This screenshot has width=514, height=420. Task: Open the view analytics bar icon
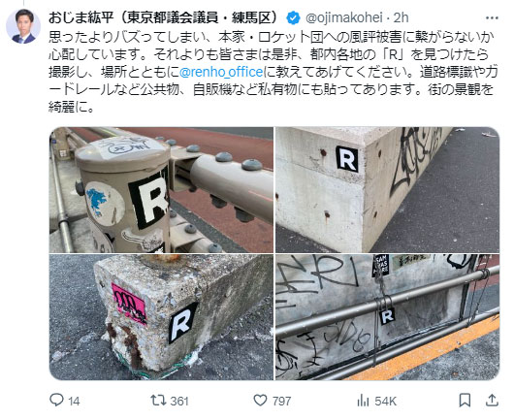click(363, 401)
